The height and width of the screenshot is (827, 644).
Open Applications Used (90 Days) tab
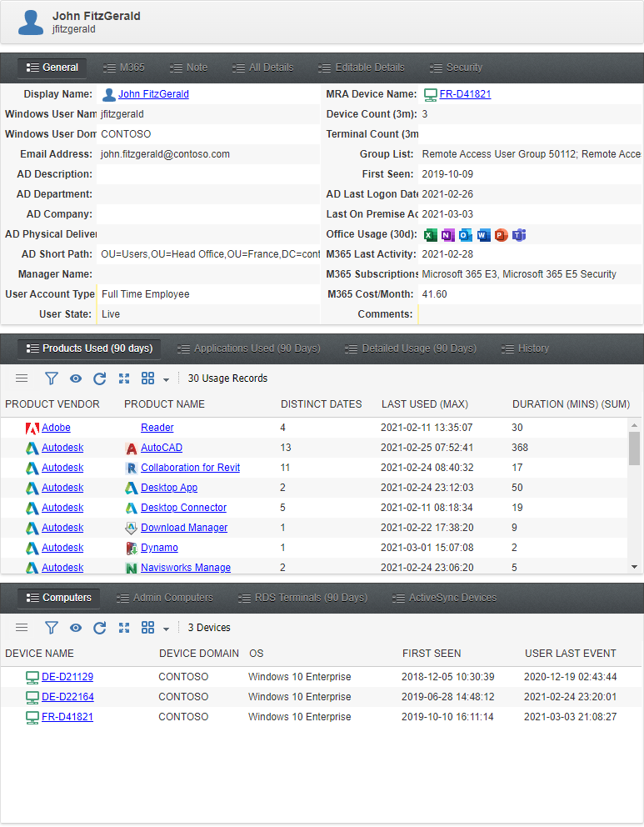coord(249,348)
